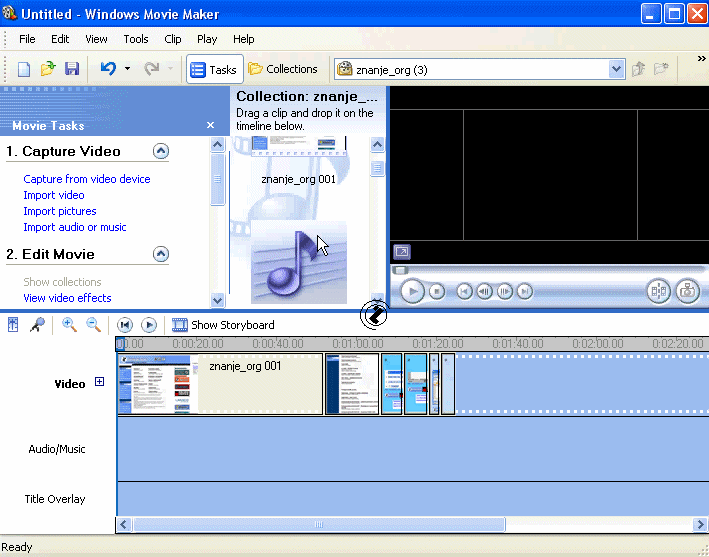
Task: Save the project with the floppy icon
Action: coord(72,69)
